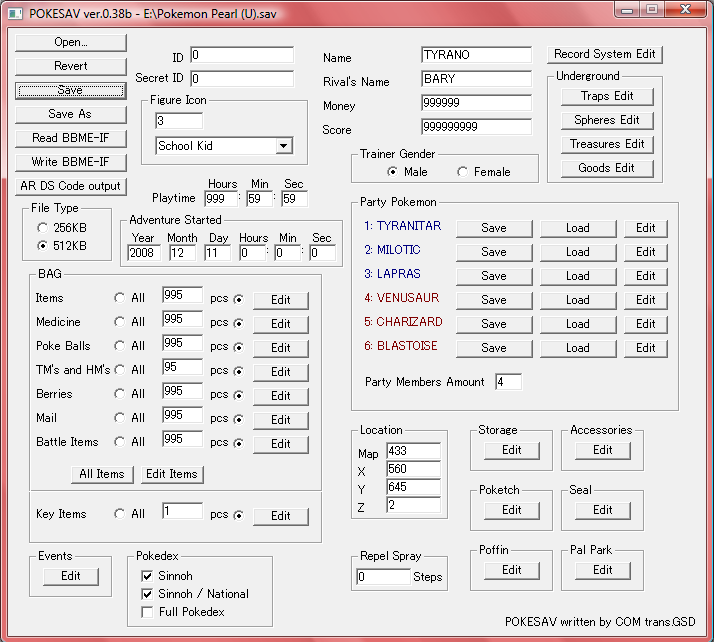Open the Storage Edit button
714x642 pixels.
[x=511, y=450]
